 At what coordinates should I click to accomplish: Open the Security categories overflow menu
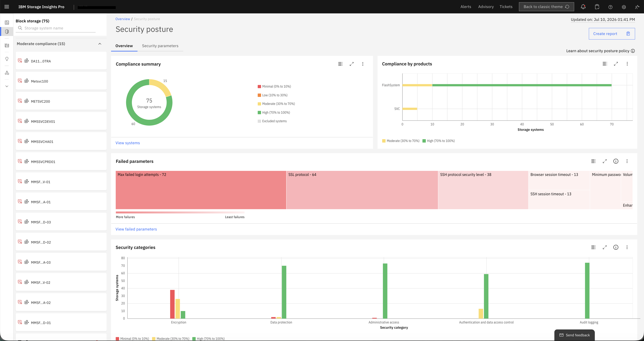(627, 247)
